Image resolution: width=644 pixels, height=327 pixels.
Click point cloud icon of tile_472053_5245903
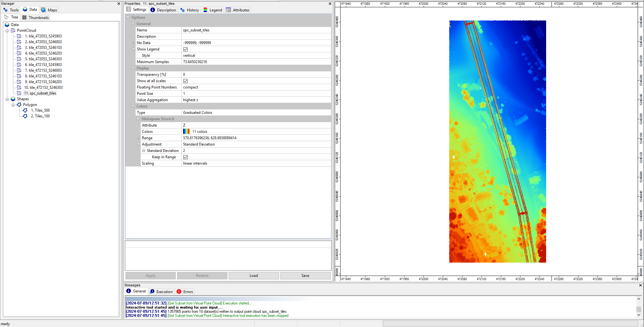pos(19,36)
